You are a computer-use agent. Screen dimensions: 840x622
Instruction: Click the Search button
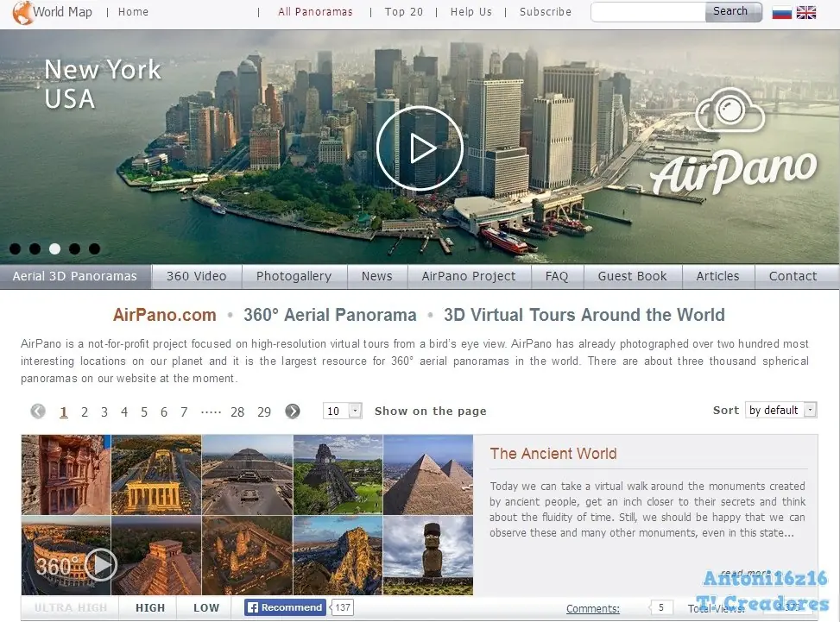coord(733,11)
